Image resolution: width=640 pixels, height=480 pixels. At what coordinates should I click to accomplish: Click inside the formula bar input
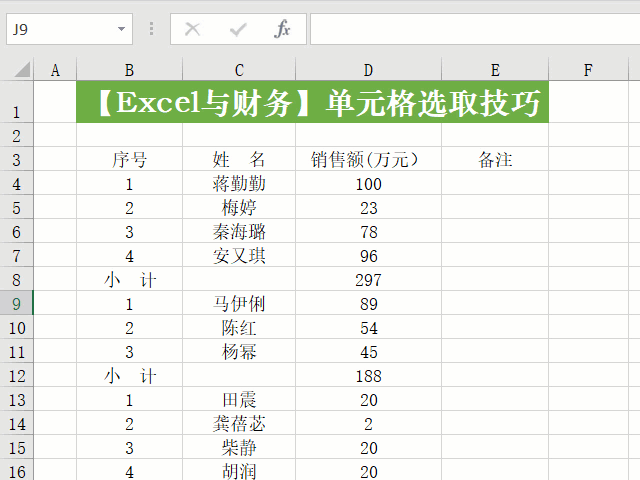pyautogui.click(x=475, y=29)
